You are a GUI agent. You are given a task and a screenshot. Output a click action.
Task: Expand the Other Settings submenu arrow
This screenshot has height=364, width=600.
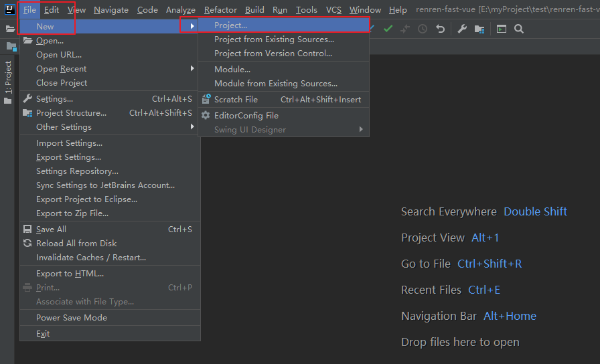192,126
